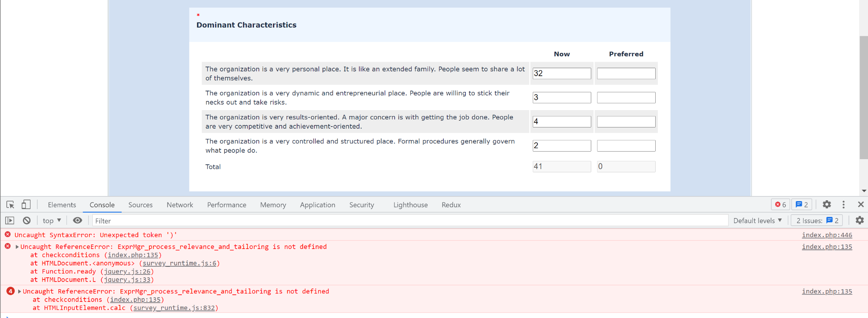868x318 pixels.
Task: Toggle the device toolbar icon
Action: click(26, 205)
